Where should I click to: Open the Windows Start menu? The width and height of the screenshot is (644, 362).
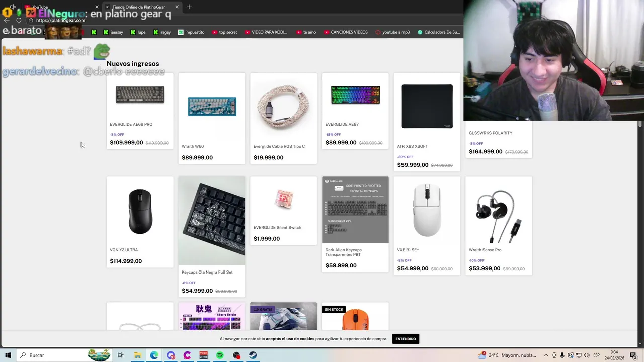[8, 355]
